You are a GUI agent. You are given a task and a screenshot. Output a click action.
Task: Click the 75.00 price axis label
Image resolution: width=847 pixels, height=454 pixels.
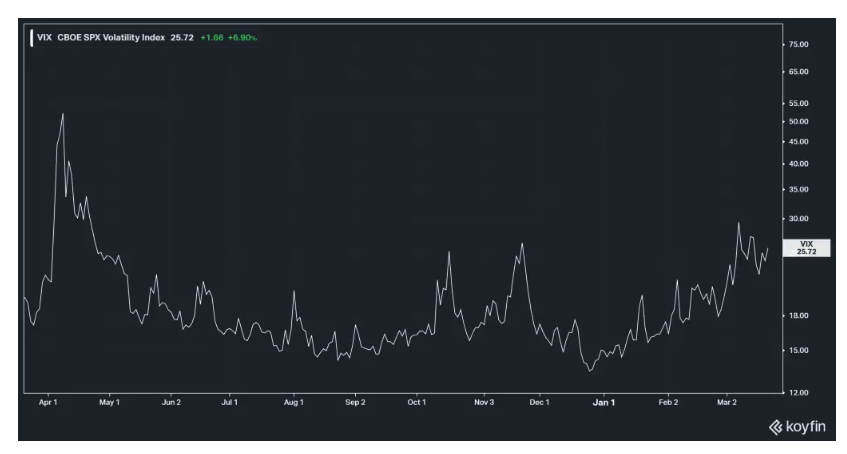click(798, 45)
